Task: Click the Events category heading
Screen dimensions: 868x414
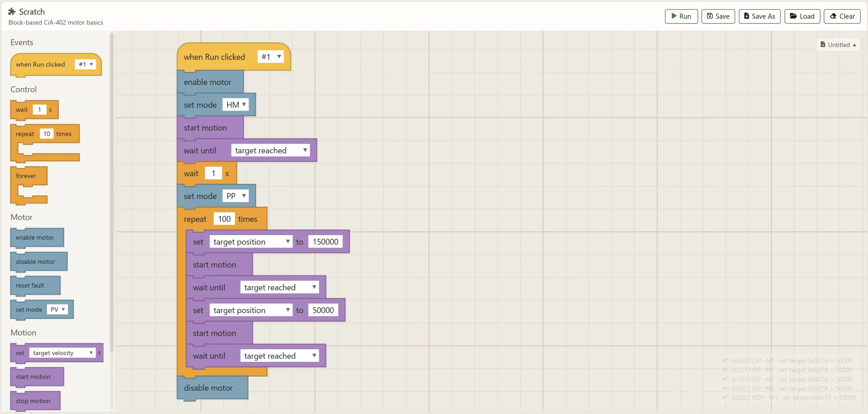Action: coord(22,42)
